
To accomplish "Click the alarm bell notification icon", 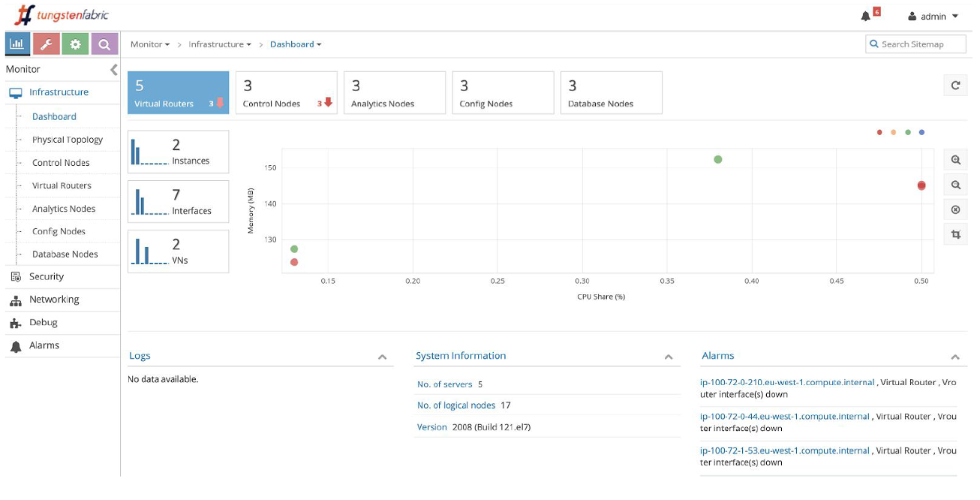I will click(x=866, y=17).
